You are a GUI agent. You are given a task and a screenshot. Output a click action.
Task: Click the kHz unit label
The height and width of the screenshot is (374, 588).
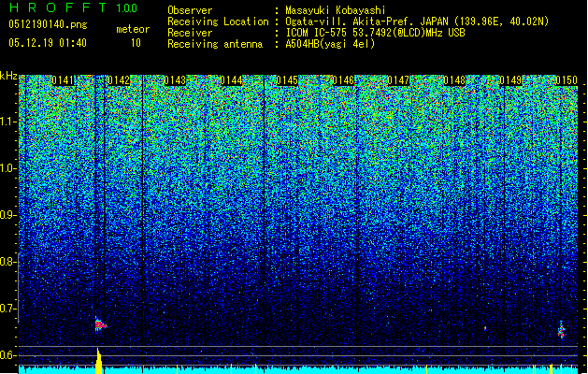coord(8,76)
